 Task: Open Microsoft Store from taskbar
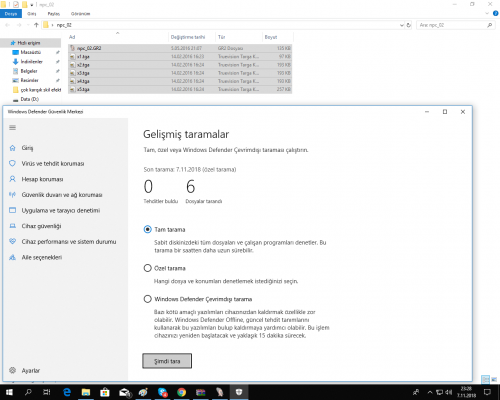pos(105,392)
